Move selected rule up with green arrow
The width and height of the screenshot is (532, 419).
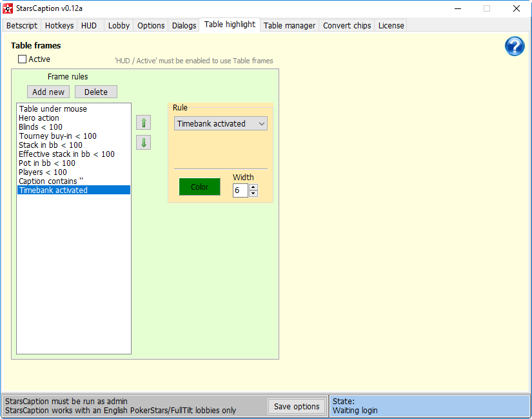pos(144,123)
